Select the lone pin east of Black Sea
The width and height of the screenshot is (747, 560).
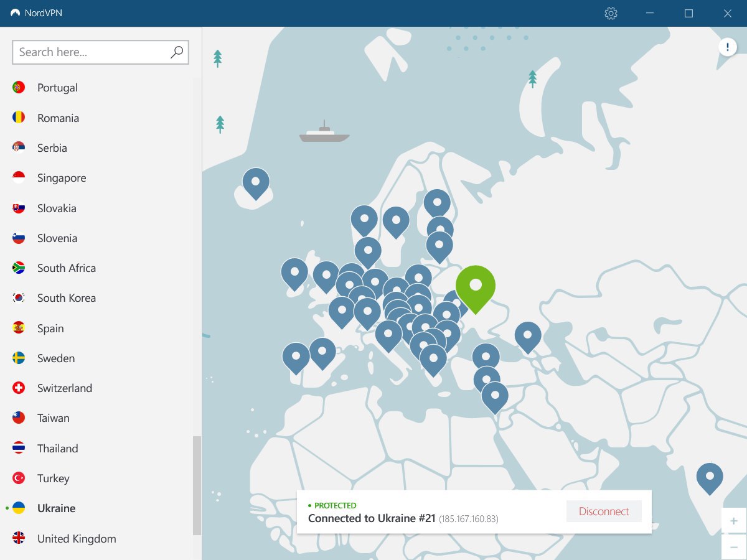tap(528, 338)
